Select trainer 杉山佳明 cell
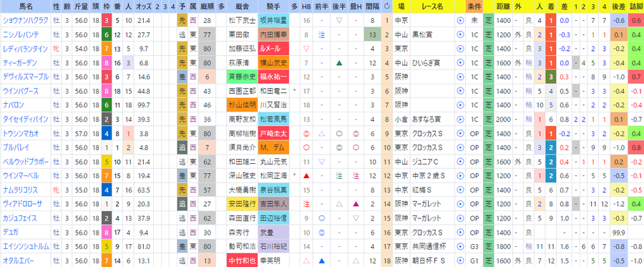 243,105
